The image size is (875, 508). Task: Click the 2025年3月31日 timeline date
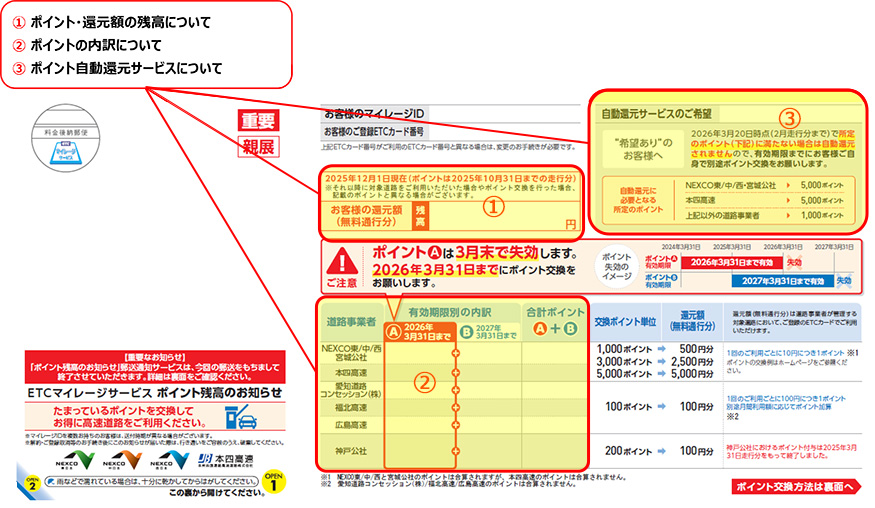pyautogui.click(x=732, y=247)
